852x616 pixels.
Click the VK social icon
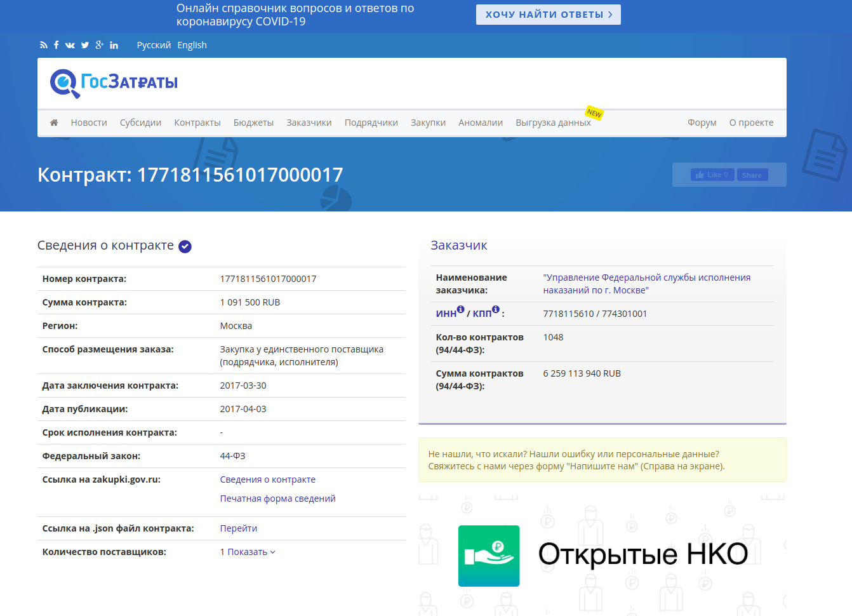pos(70,45)
